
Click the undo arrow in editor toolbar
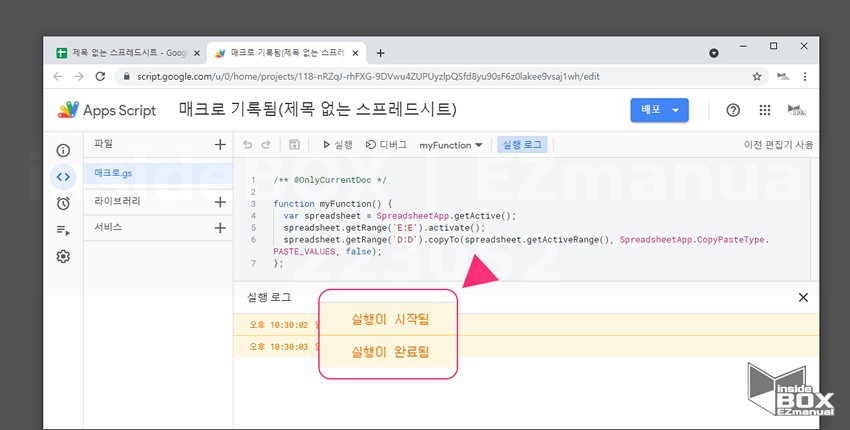coord(248,145)
